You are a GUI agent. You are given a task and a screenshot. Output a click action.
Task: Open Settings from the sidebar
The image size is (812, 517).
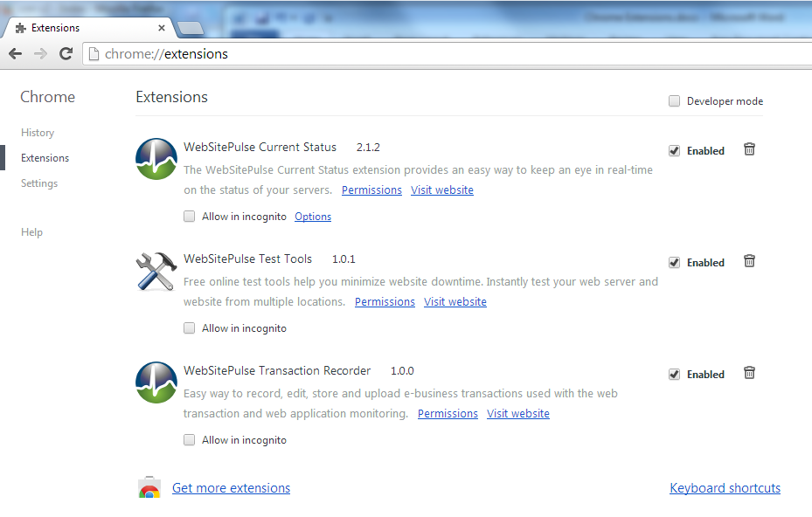click(x=39, y=183)
